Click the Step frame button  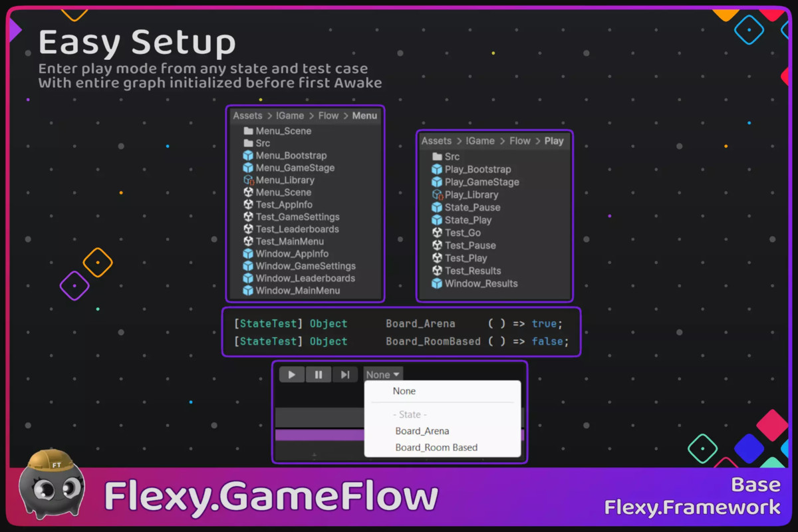click(x=345, y=374)
